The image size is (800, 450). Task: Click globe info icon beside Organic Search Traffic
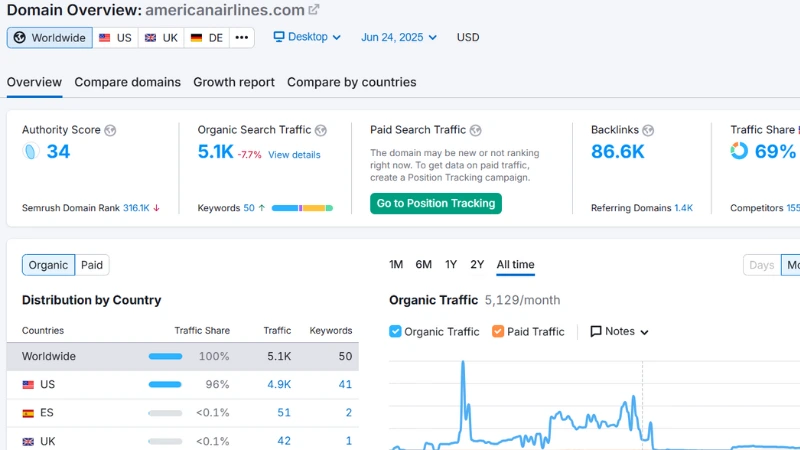pos(321,131)
